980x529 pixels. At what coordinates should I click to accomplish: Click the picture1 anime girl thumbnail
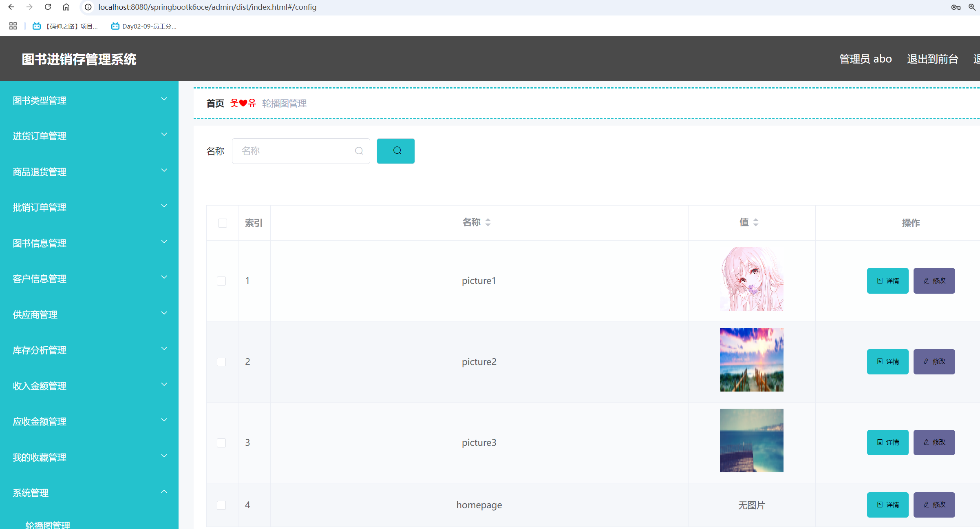coord(751,279)
